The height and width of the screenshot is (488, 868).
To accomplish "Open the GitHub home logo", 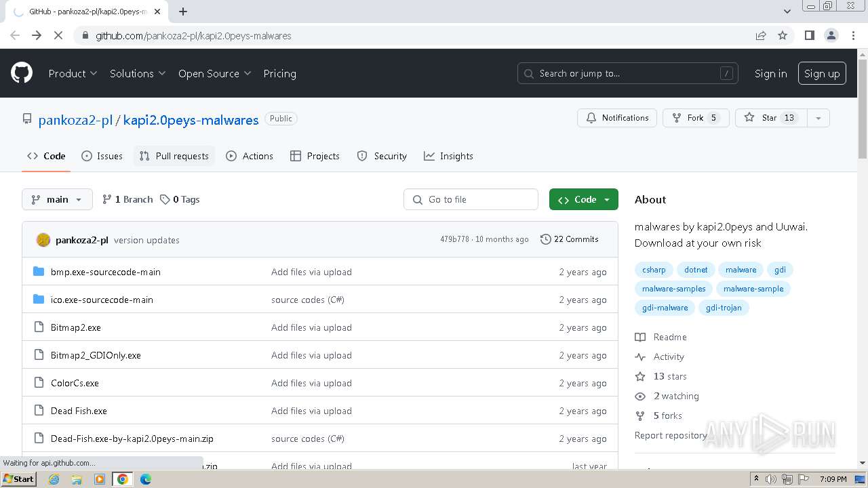I will tap(22, 73).
